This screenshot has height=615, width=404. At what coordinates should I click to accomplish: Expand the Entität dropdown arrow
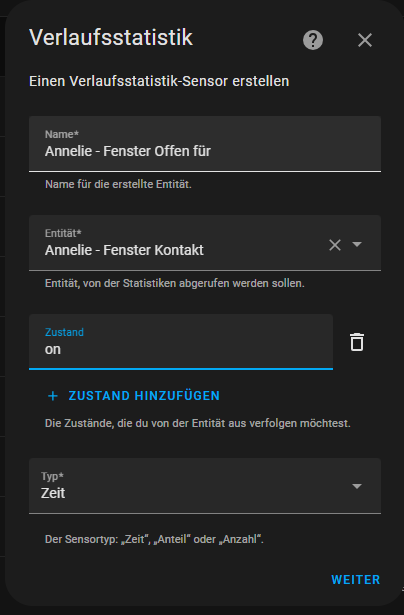357,244
